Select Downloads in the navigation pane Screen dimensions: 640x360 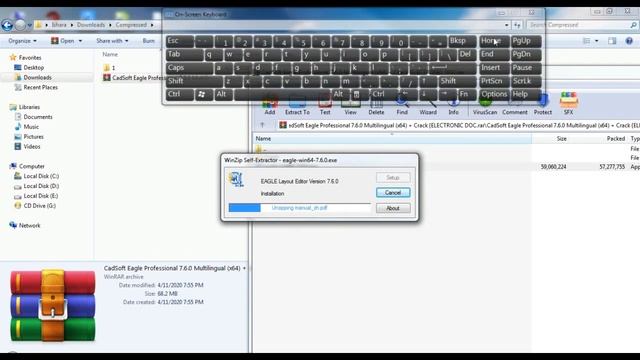click(37, 77)
